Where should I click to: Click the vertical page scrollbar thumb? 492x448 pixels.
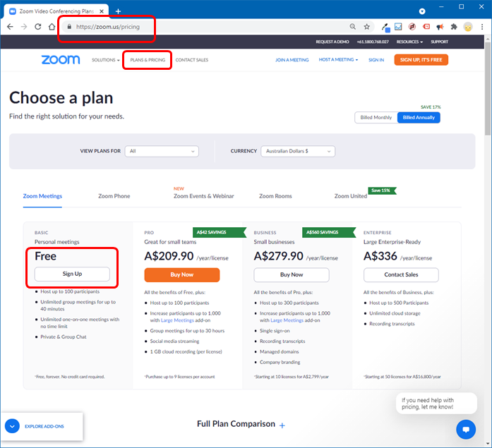(488, 89)
